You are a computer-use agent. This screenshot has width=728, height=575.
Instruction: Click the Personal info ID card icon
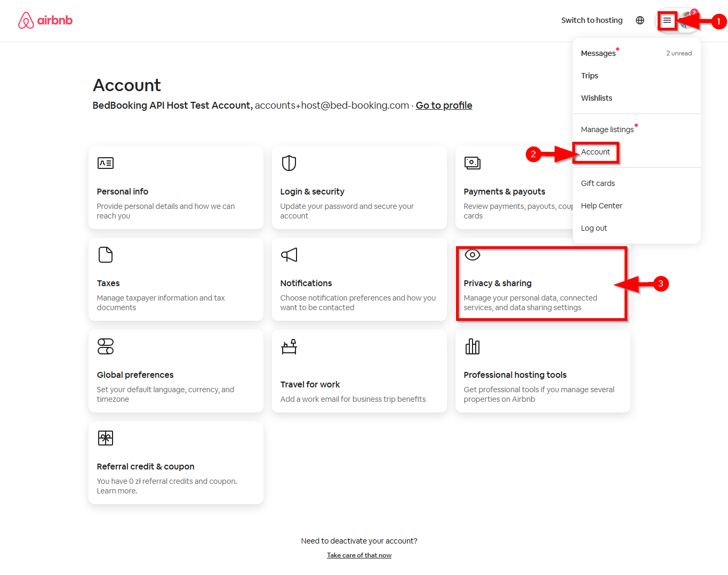pyautogui.click(x=106, y=163)
